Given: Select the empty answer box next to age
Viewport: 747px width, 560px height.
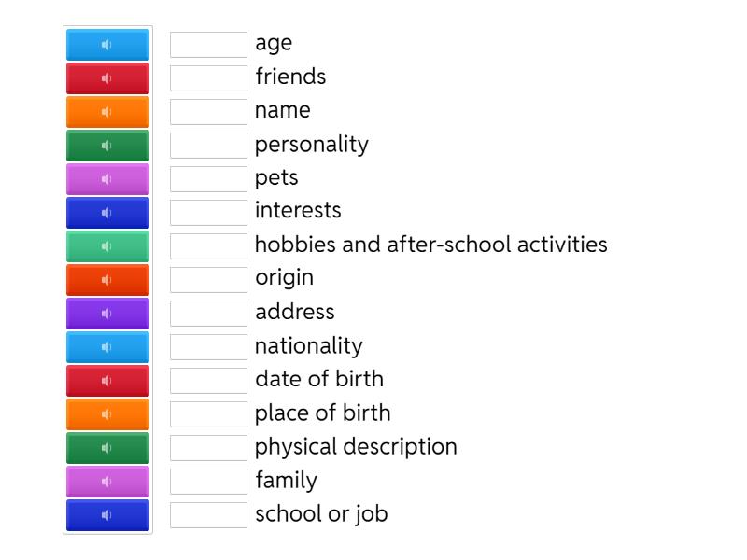Looking at the screenshot, I should point(208,45).
